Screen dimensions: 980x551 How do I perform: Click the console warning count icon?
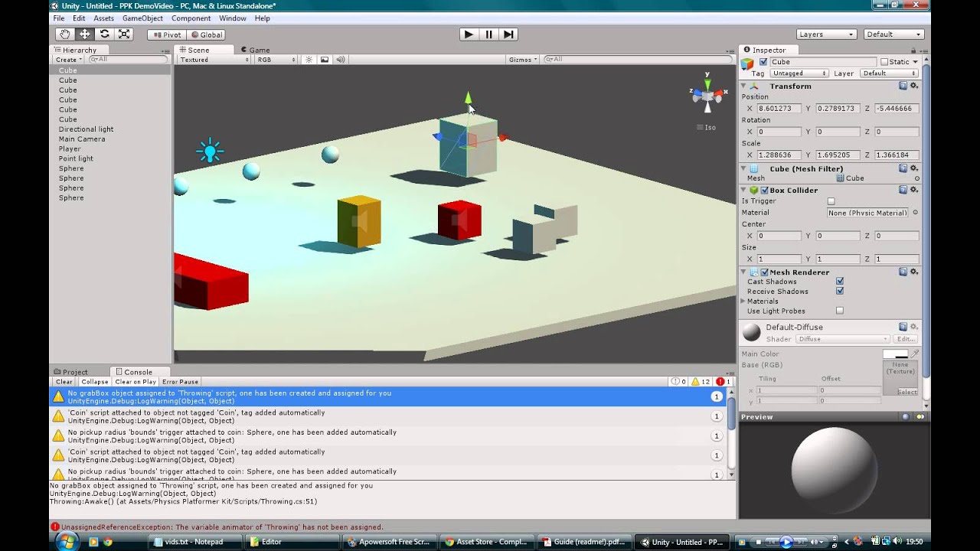(701, 381)
